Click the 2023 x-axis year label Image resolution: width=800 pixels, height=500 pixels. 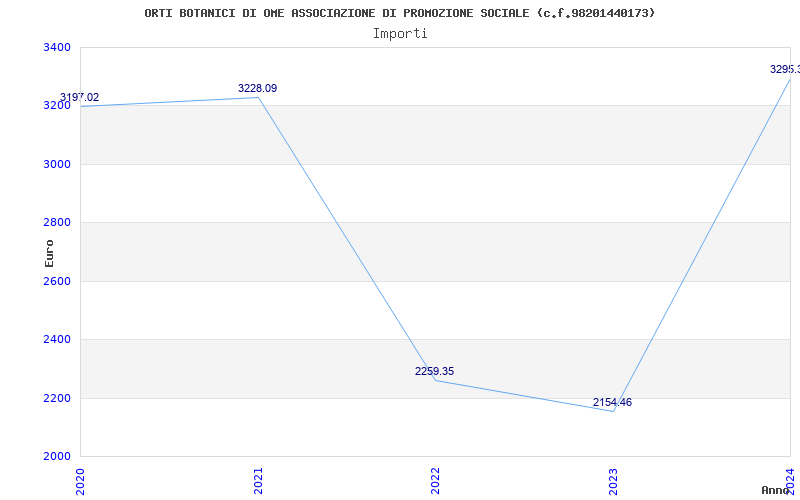coord(613,481)
